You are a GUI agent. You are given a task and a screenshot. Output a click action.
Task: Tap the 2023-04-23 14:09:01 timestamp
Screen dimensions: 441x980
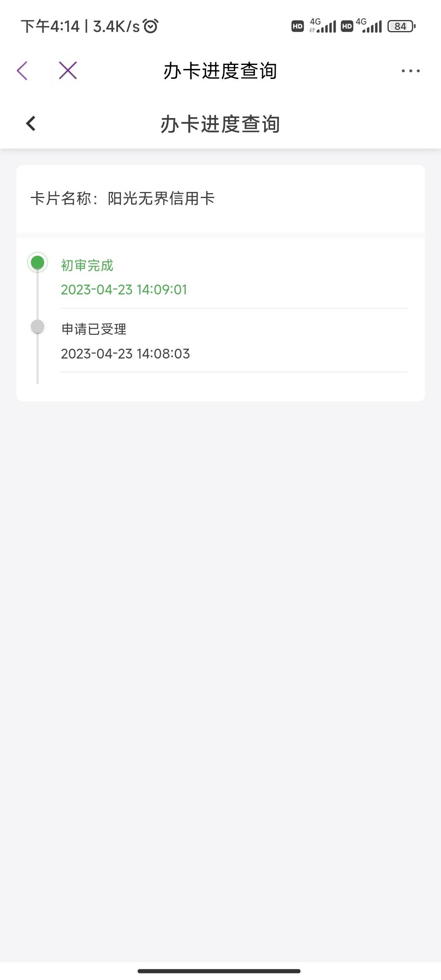click(x=124, y=290)
